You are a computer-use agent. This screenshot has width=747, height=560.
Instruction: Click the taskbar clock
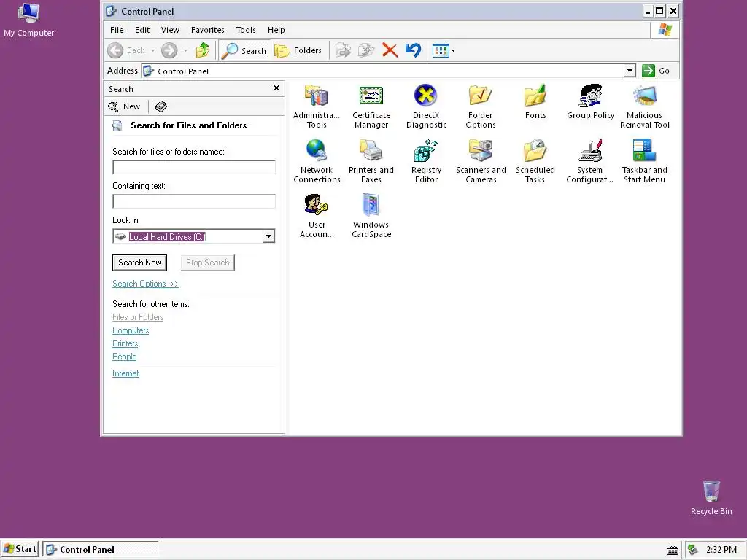721,550
